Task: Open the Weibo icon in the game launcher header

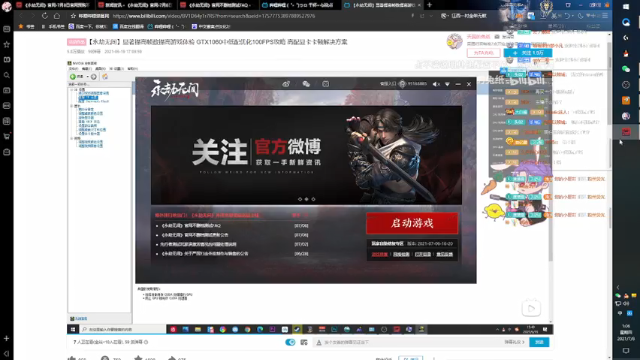Action: [x=286, y=84]
